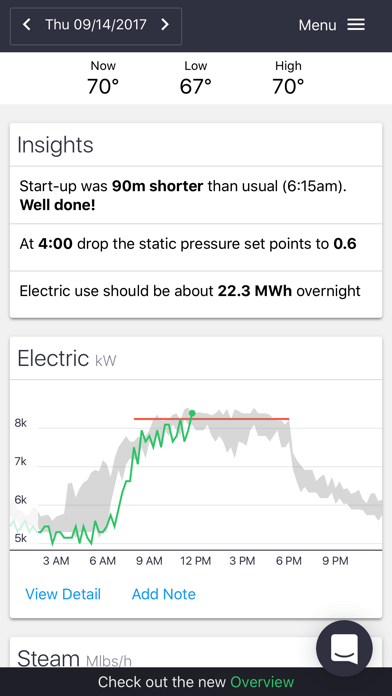Open the Menu label
The width and height of the screenshot is (392, 696).
coord(317,25)
